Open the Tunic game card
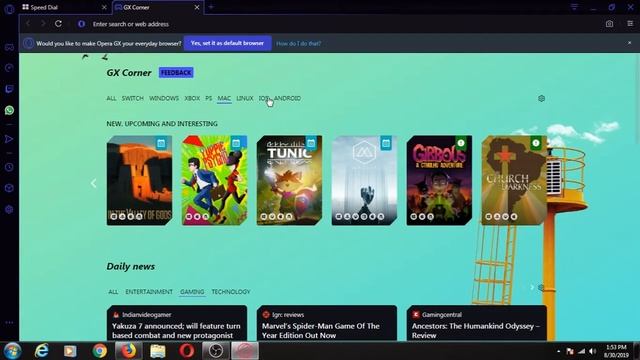 (x=289, y=180)
